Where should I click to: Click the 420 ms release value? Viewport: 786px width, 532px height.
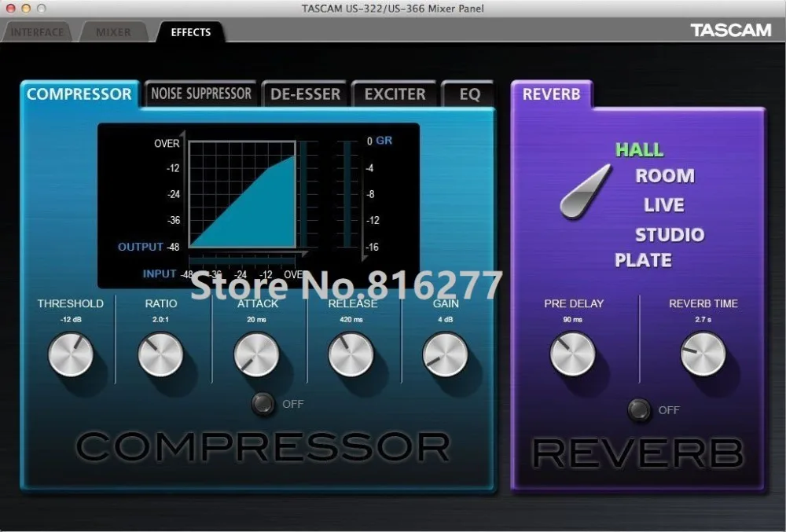[x=351, y=320]
